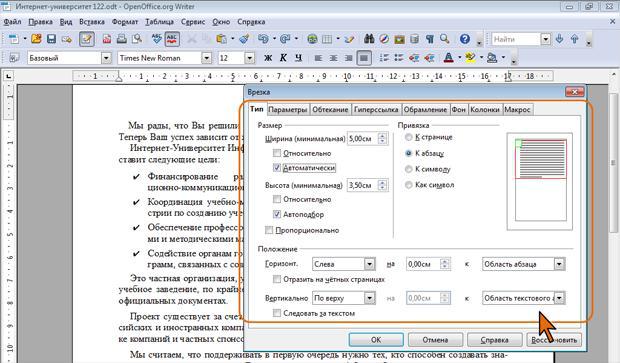This screenshot has width=620, height=363.
Task: Open the Gallery picture icon
Action: (x=399, y=39)
